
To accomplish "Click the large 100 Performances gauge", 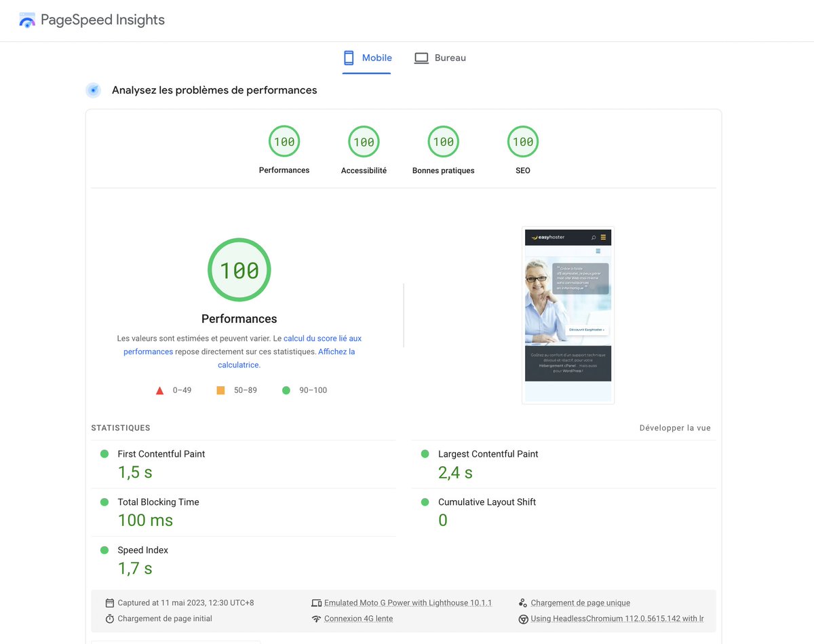I will (239, 270).
